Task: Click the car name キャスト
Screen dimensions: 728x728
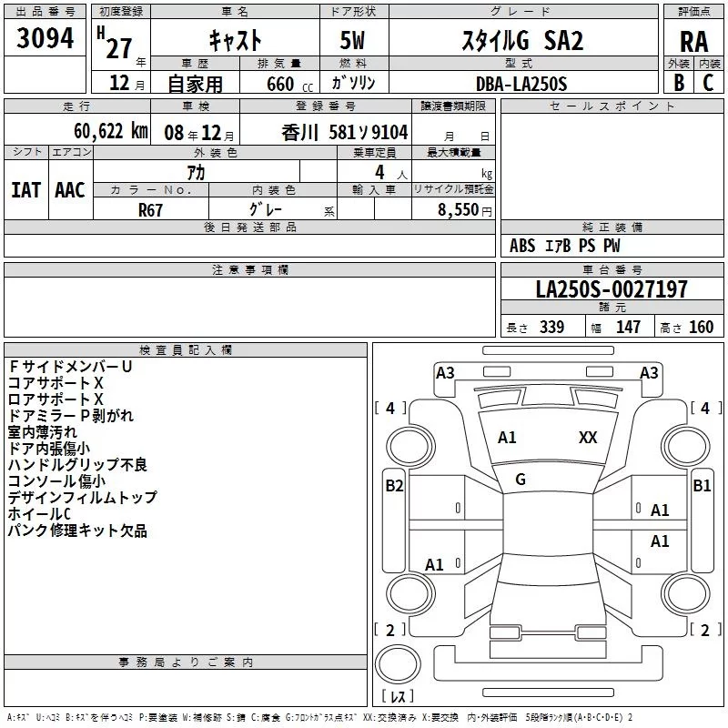Action: tap(236, 40)
